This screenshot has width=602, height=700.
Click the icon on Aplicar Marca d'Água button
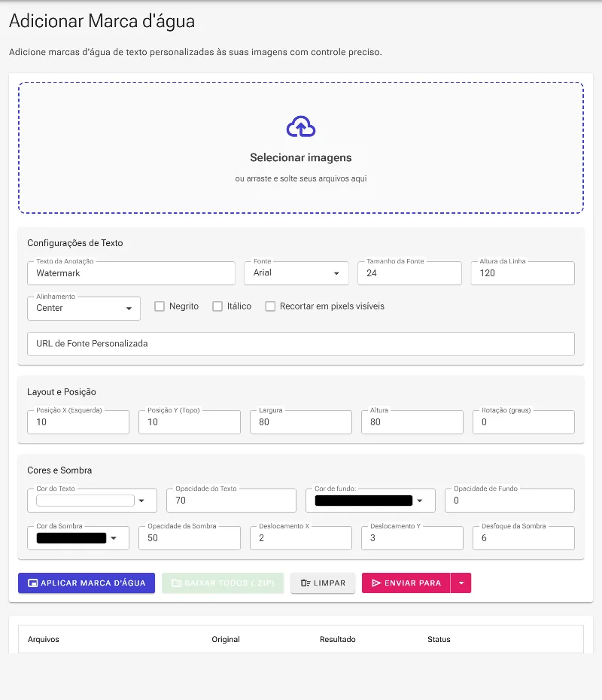[32, 583]
